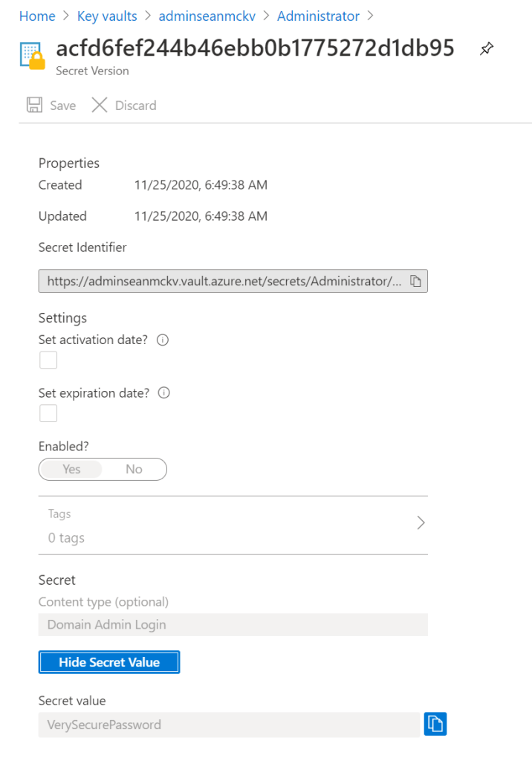532x761 pixels.
Task: Check the Set expiration date box
Action: [x=48, y=413]
